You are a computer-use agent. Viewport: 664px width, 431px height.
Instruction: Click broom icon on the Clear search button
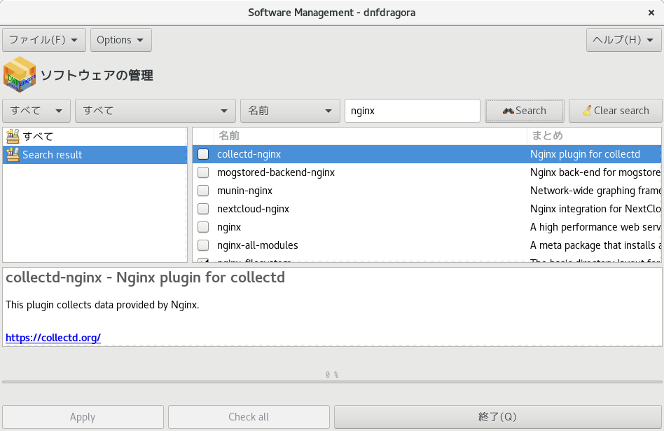587,111
